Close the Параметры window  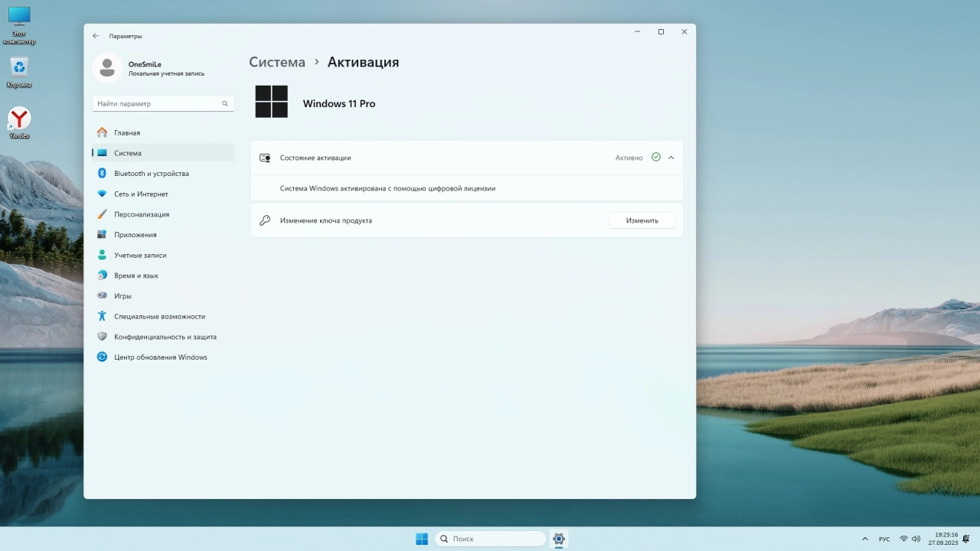pos(684,32)
